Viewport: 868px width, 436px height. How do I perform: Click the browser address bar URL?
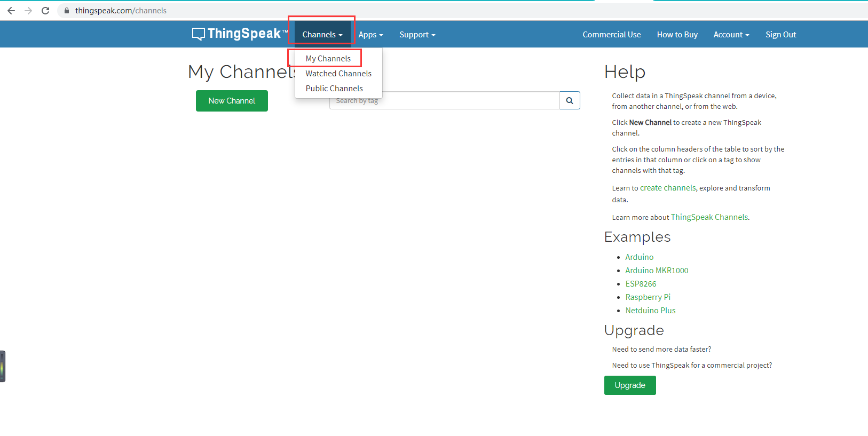(x=121, y=11)
